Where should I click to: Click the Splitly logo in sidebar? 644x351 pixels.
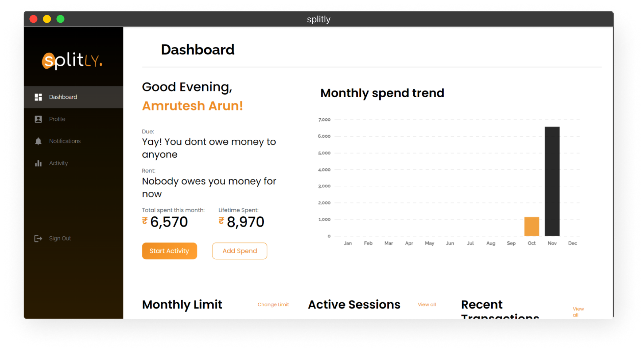tap(72, 61)
